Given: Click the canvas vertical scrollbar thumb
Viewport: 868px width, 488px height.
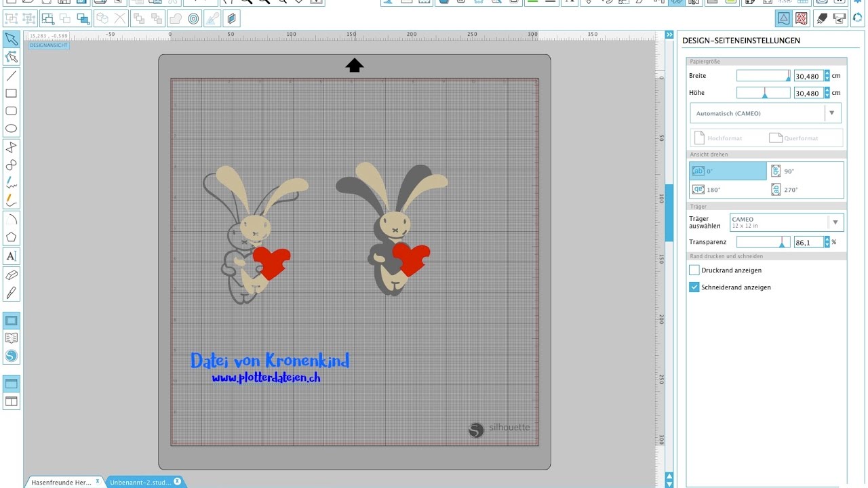Looking at the screenshot, I should 669,211.
